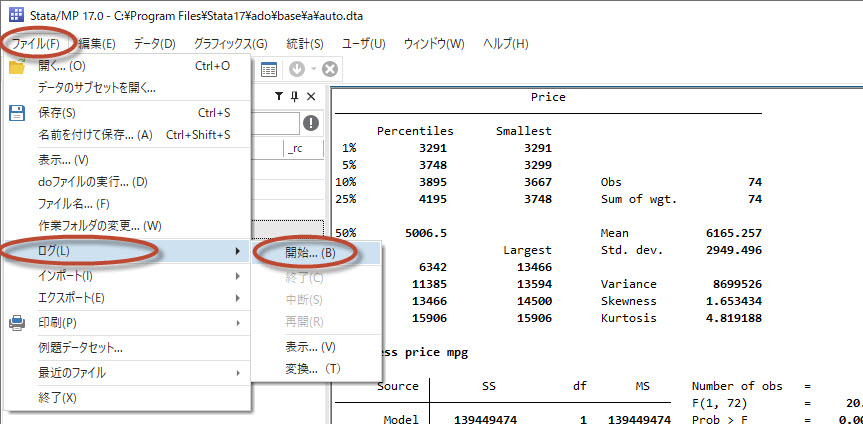This screenshot has height=424, width=863.
Task: Click 再開(R) in the log submenu
Action: pyautogui.click(x=316, y=322)
